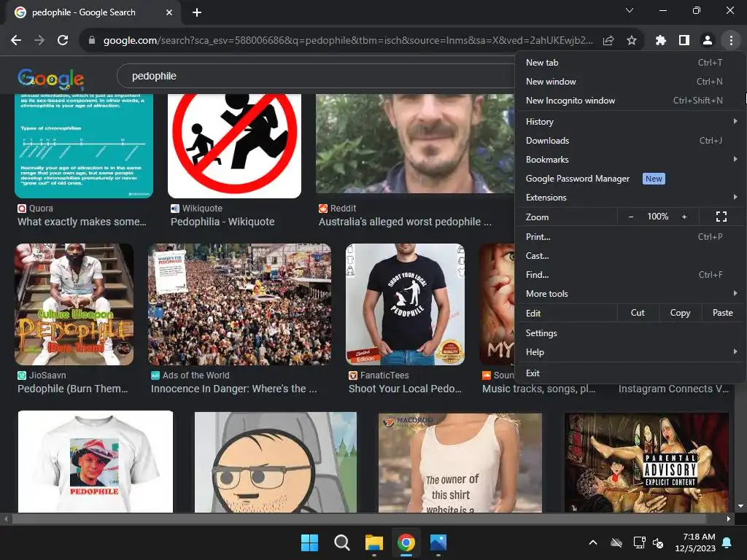Viewport: 747px width, 560px height.
Task: Enter fullscreen mode icon
Action: click(x=721, y=217)
